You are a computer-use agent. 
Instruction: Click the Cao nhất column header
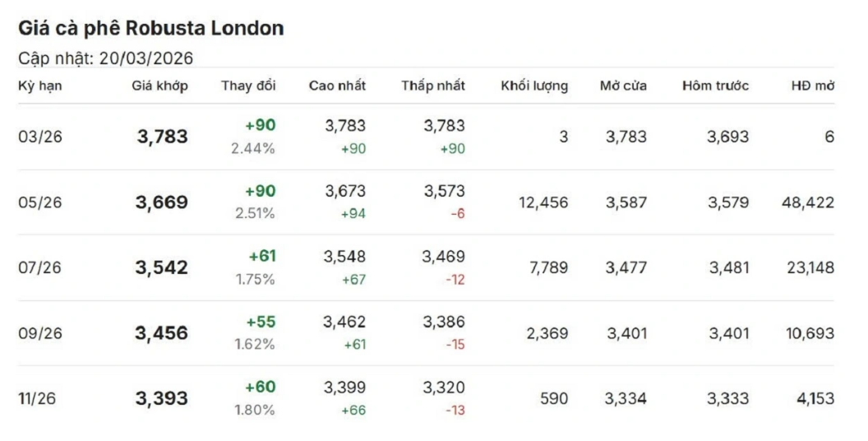(337, 86)
